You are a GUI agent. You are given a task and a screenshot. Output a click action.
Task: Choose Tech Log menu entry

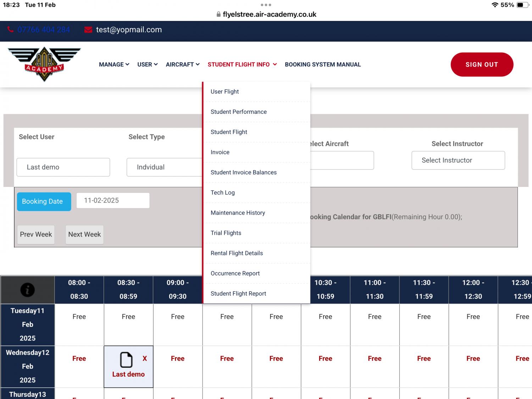(222, 193)
